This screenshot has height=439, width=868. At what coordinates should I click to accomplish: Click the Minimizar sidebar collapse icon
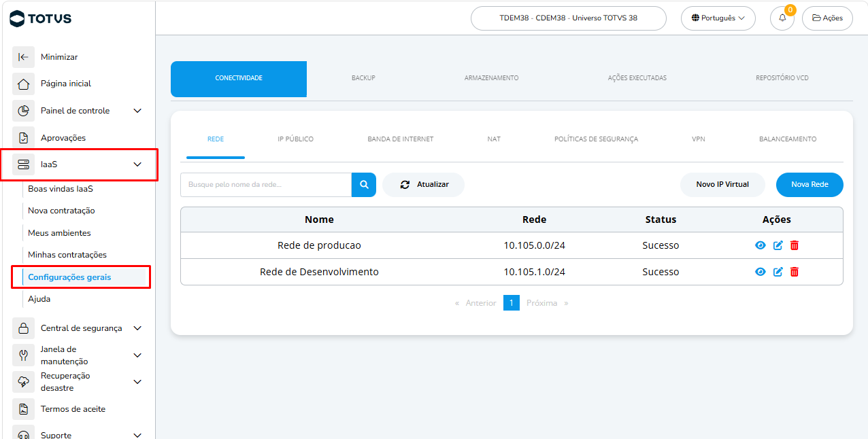[23, 57]
